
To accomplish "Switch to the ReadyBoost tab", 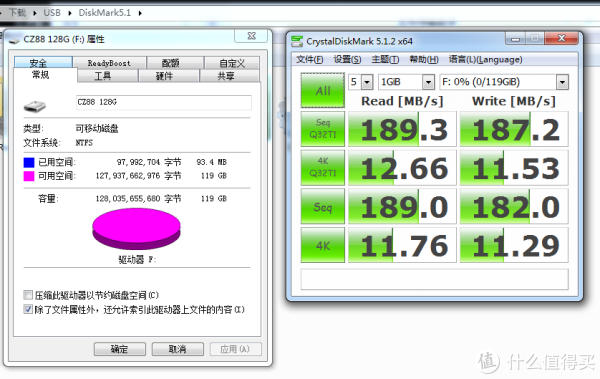I will (x=109, y=63).
